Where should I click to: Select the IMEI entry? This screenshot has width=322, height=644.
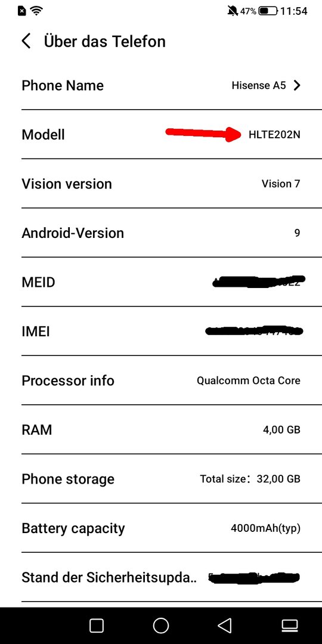161,331
